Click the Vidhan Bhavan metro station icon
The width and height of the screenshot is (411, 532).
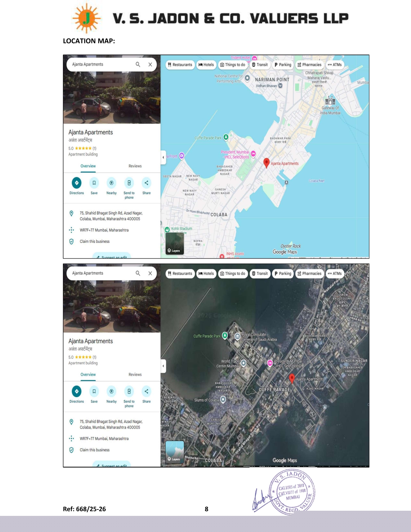tap(280, 86)
